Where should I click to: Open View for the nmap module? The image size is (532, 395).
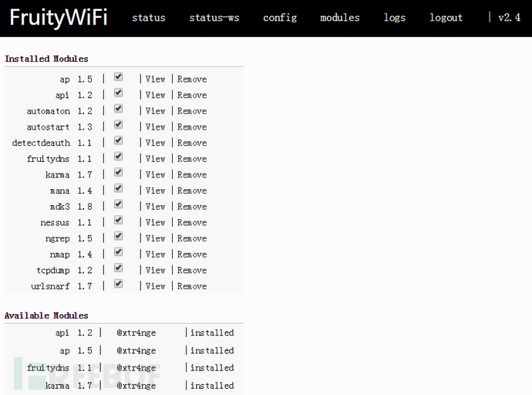(x=156, y=255)
